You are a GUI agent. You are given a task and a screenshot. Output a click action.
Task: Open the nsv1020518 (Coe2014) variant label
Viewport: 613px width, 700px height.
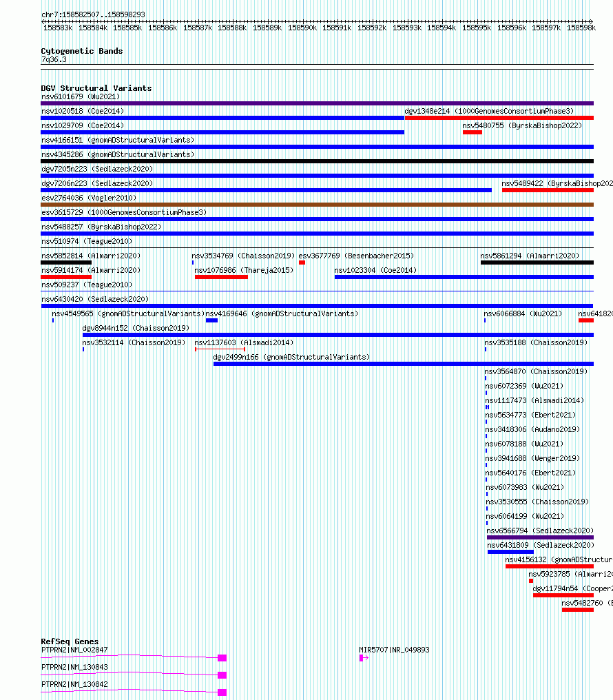click(x=83, y=111)
